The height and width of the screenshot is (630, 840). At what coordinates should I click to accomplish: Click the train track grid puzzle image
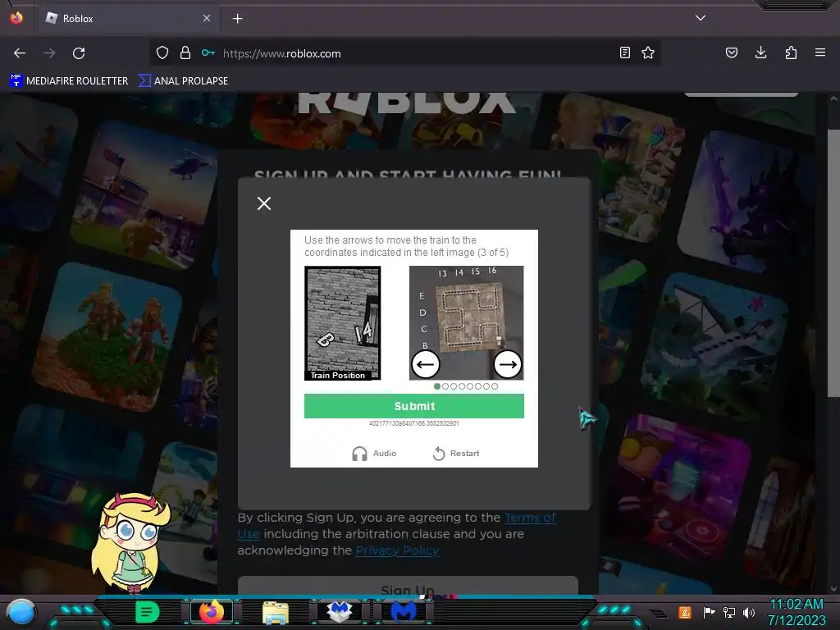(467, 323)
